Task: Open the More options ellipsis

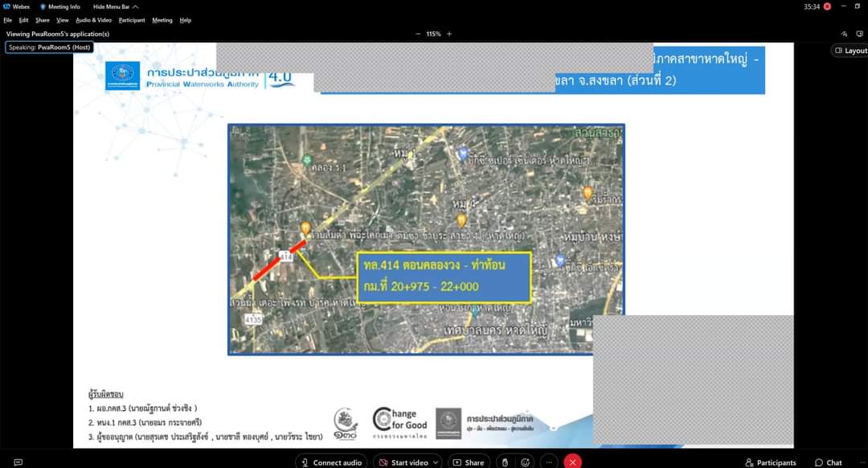Action: point(549,462)
